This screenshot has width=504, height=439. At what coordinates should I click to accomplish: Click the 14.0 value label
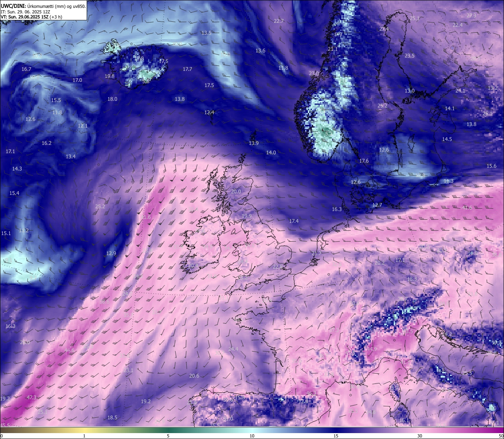click(x=271, y=153)
